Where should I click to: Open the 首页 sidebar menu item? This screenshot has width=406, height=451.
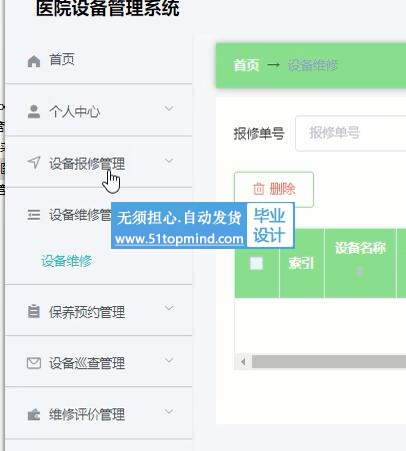(99, 60)
